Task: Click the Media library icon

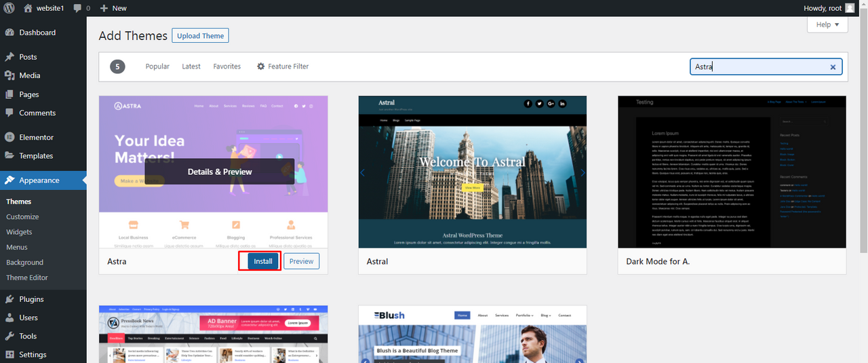Action: click(9, 75)
